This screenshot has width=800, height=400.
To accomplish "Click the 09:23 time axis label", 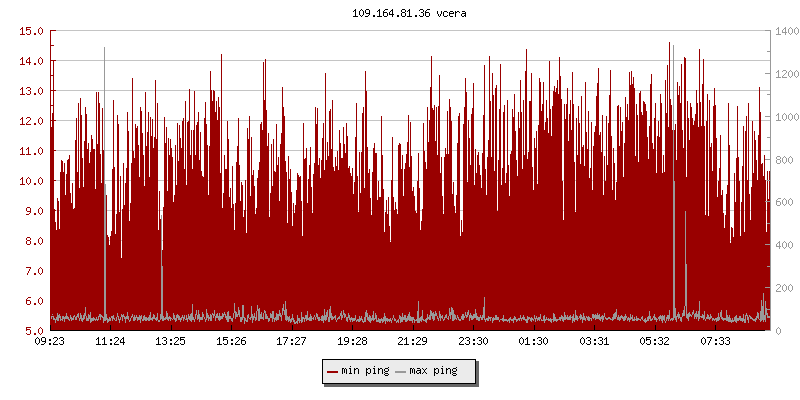I will click(x=50, y=342).
